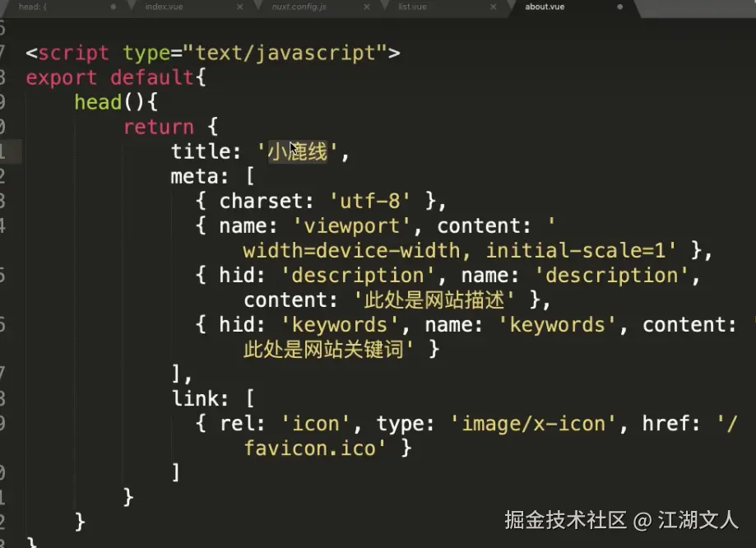Click the 'favicon.ico' text
This screenshot has width=756, height=548.
tap(309, 448)
